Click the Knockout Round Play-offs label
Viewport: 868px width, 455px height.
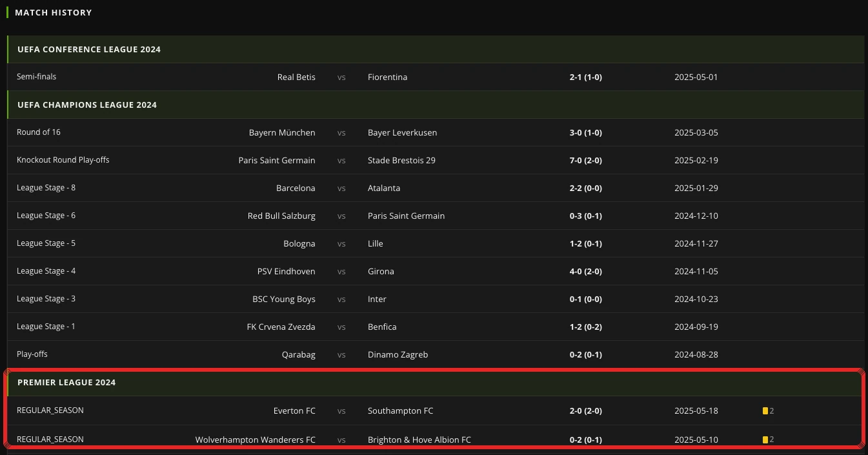[x=63, y=159]
